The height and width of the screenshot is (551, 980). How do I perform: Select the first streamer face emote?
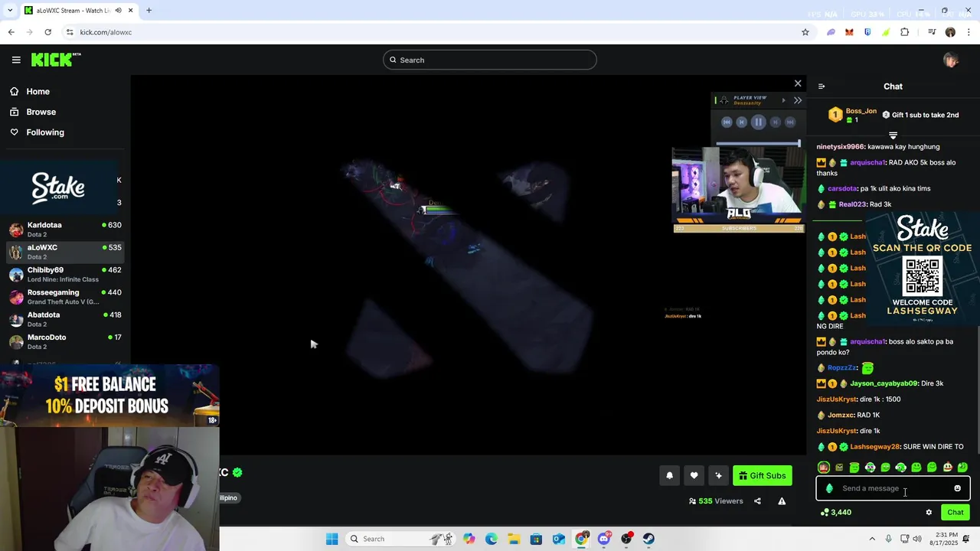(x=824, y=467)
